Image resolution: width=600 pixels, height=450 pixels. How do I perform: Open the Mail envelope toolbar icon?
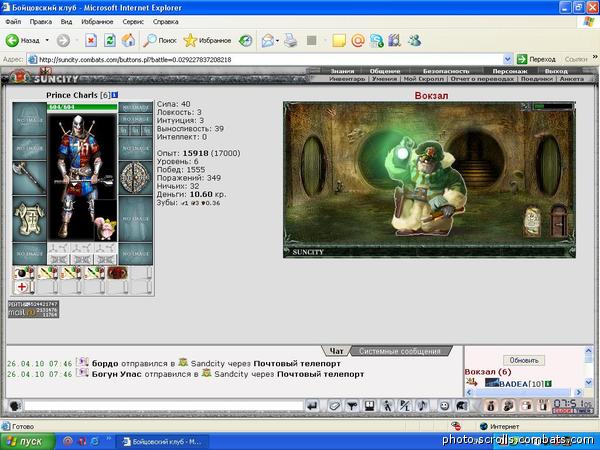coord(268,40)
